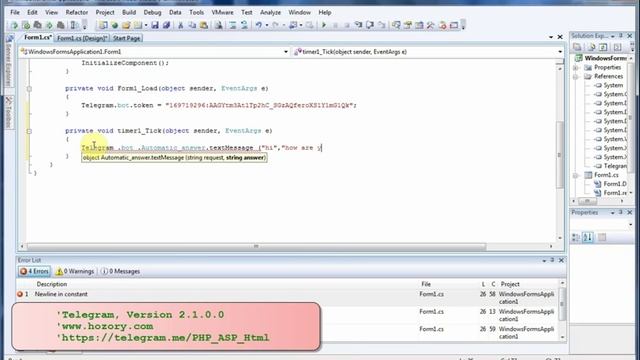This screenshot has height=360, width=640.
Task: Click the Project column header in Error List
Action: pos(510,284)
